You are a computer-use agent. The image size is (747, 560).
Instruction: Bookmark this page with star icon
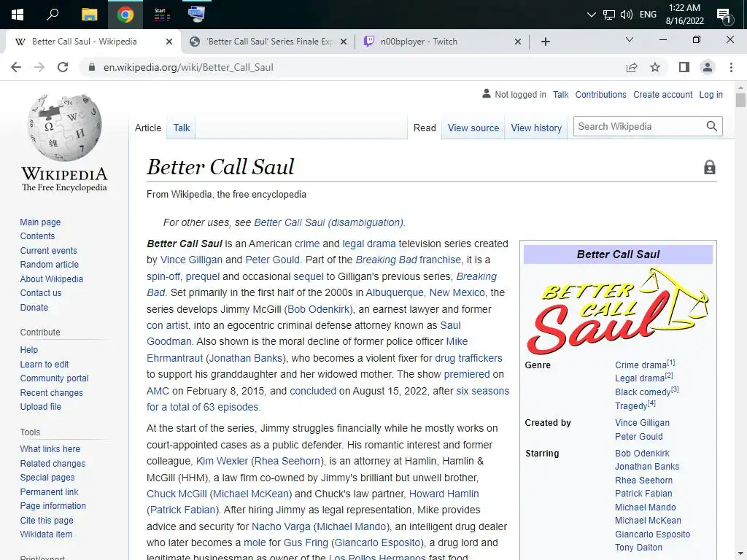(x=655, y=67)
